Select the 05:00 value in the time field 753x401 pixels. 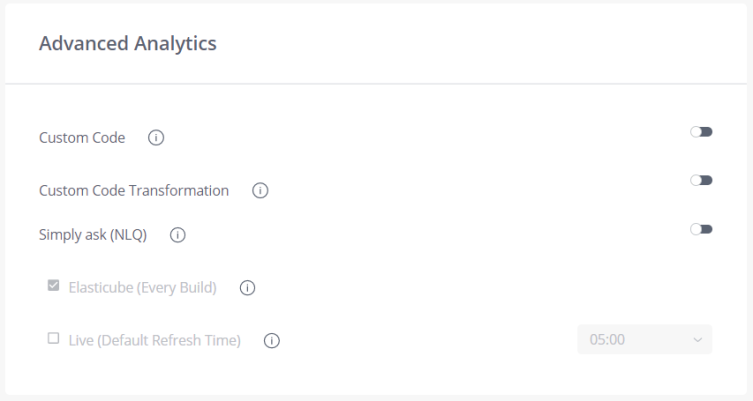click(x=607, y=340)
